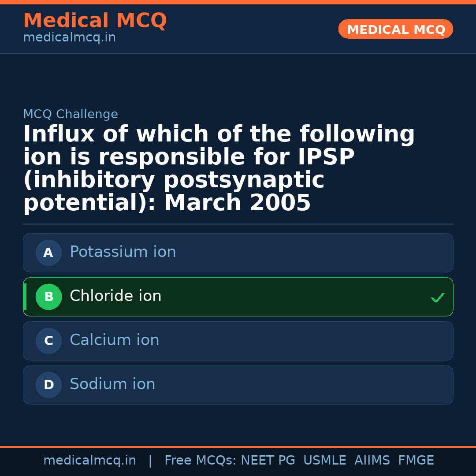Click the green checkmark on Chloride ion

[437, 298]
